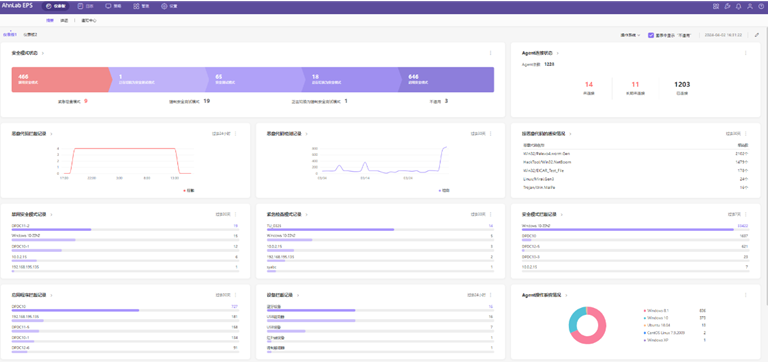Click the 65 segment in the status bar

point(255,79)
